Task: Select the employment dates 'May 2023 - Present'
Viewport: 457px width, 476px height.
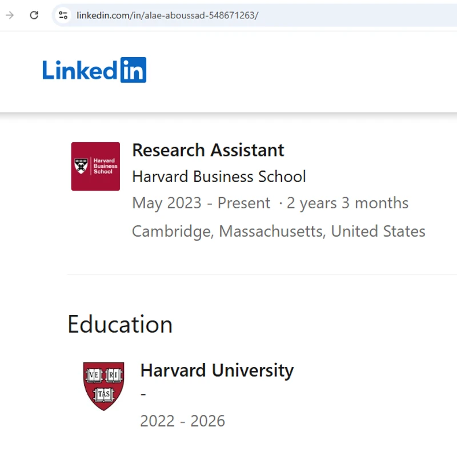Action: point(200,203)
